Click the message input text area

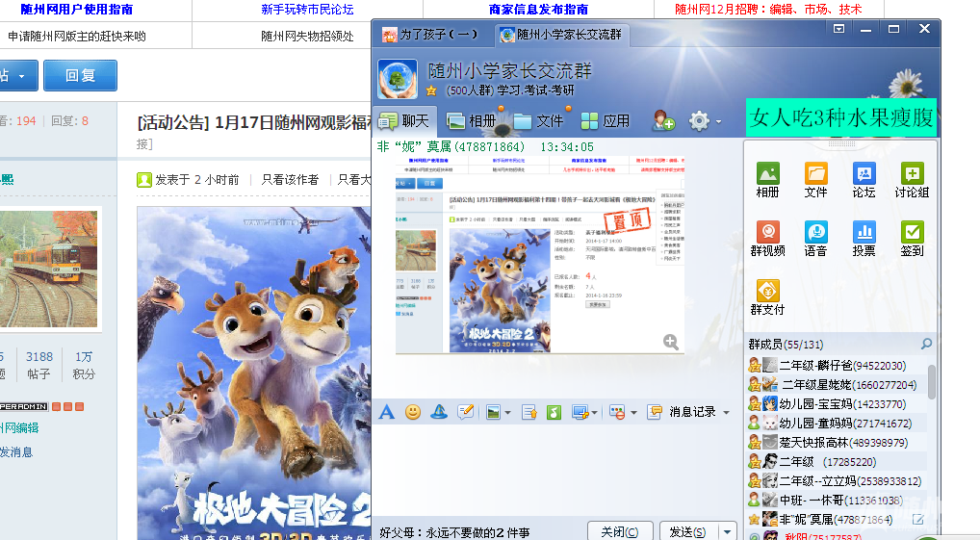(556, 470)
